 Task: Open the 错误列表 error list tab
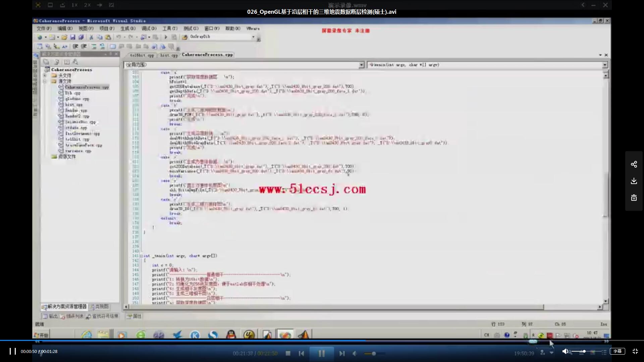tap(72, 316)
